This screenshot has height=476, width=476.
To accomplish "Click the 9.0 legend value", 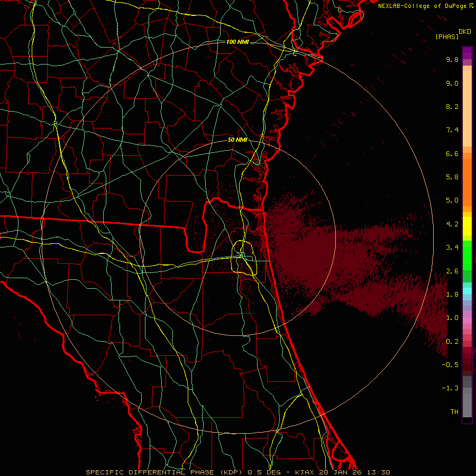I will 452,83.
